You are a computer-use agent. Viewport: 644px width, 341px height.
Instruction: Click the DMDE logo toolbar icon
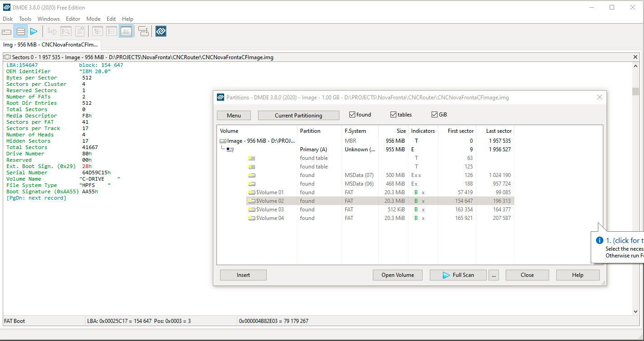pyautogui.click(x=161, y=32)
